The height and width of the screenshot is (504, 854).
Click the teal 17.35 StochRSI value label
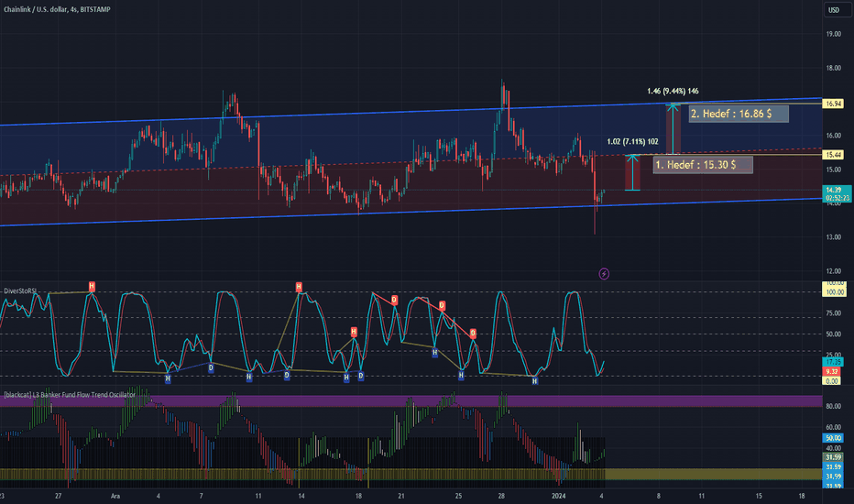click(x=833, y=362)
